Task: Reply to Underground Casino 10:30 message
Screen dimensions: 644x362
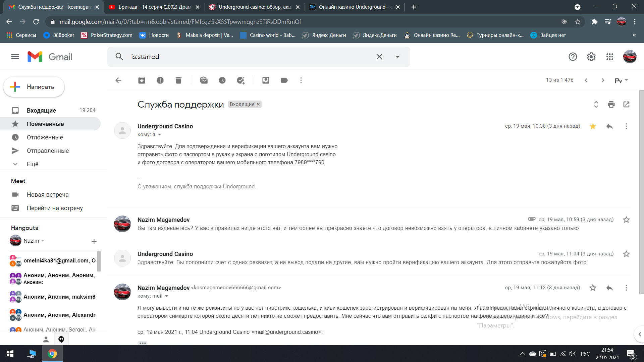Action: pyautogui.click(x=609, y=126)
